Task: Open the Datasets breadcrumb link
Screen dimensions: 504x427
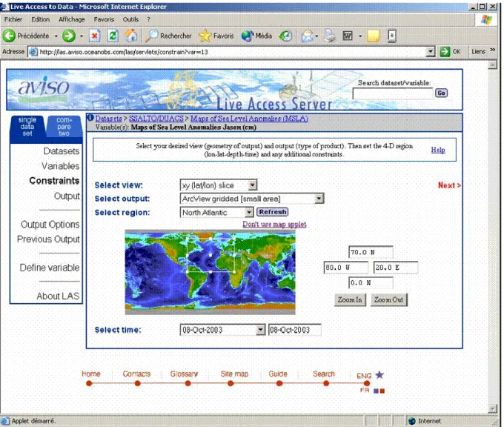Action: coord(109,119)
